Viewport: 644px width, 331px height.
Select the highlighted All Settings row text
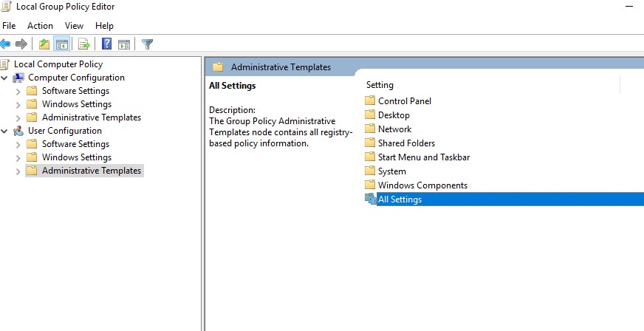coord(400,199)
